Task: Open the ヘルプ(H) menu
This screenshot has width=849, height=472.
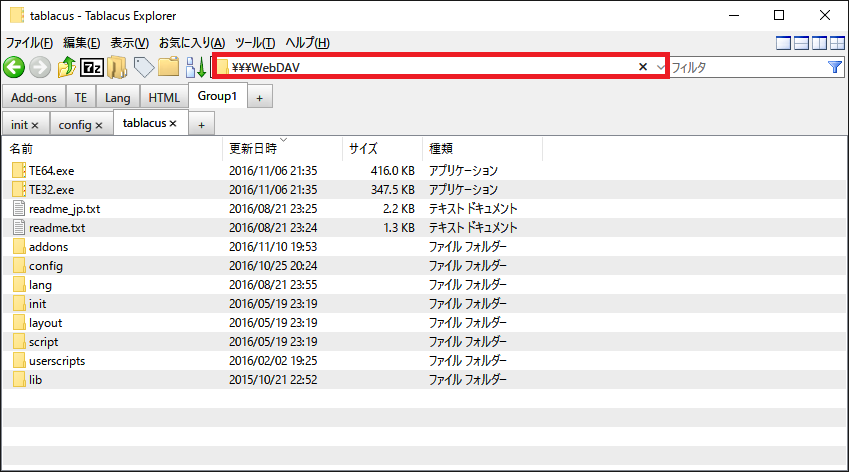Action: coord(308,43)
